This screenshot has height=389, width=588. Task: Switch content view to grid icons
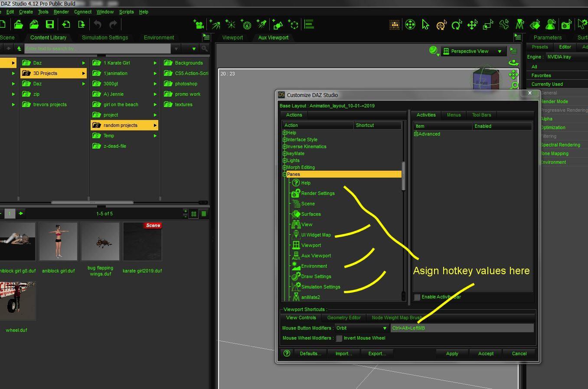click(x=194, y=214)
